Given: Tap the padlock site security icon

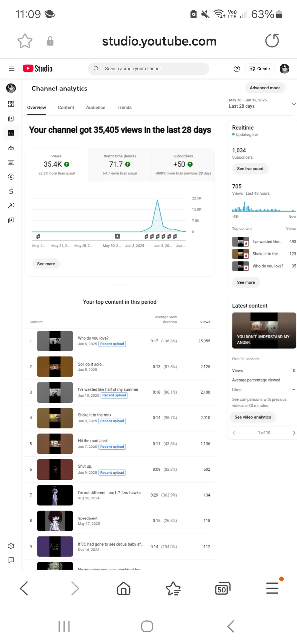Looking at the screenshot, I should pyautogui.click(x=50, y=41).
